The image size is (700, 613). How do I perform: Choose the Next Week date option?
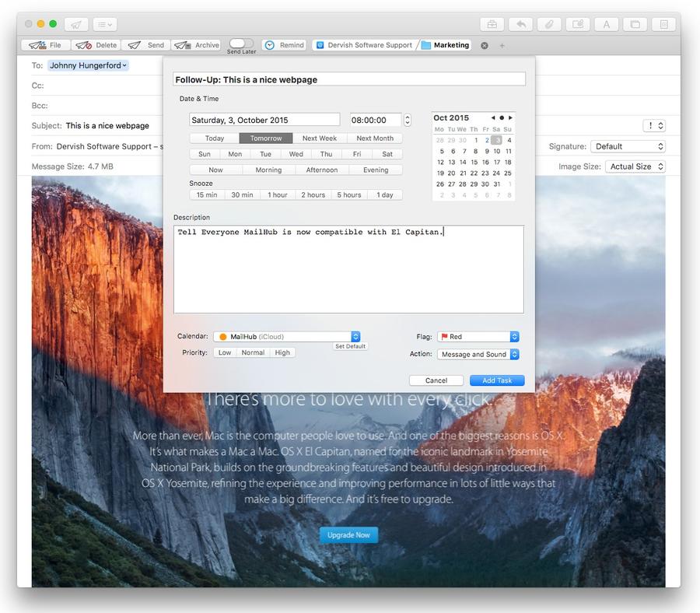(320, 138)
